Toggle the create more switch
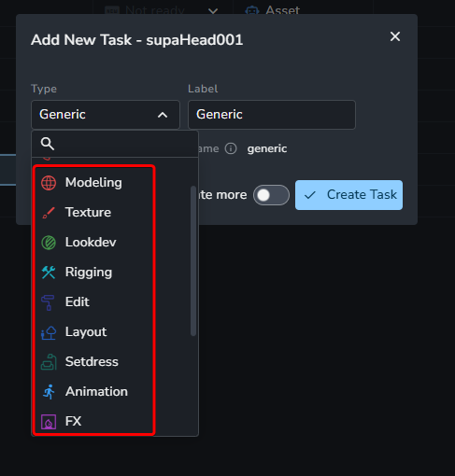The image size is (455, 476). coord(271,195)
